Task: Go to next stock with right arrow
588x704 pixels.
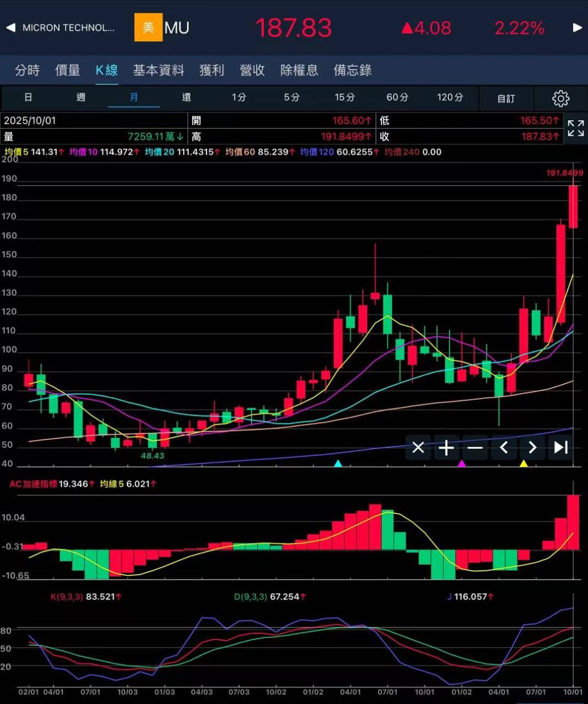Action: 577,28
